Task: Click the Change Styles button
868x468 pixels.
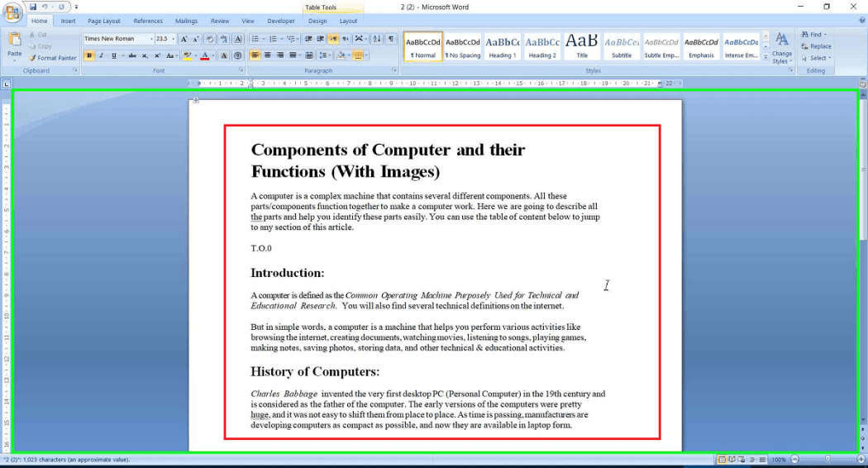Action: click(x=782, y=48)
